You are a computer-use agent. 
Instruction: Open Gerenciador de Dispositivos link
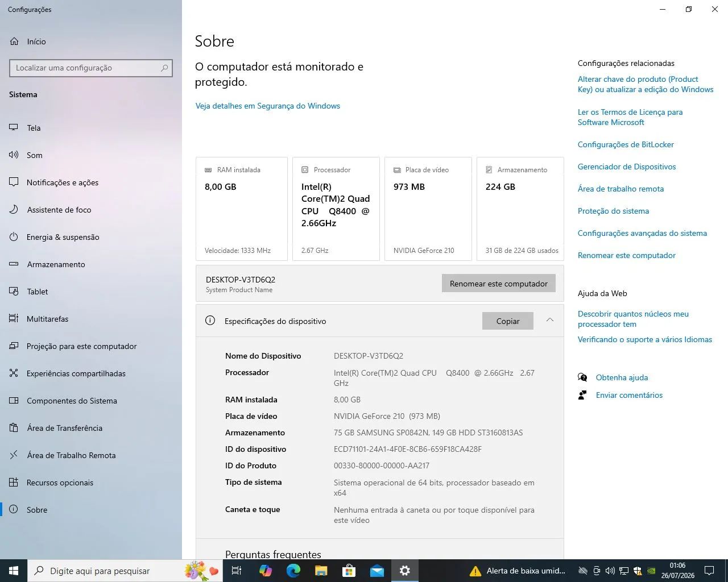click(x=627, y=167)
